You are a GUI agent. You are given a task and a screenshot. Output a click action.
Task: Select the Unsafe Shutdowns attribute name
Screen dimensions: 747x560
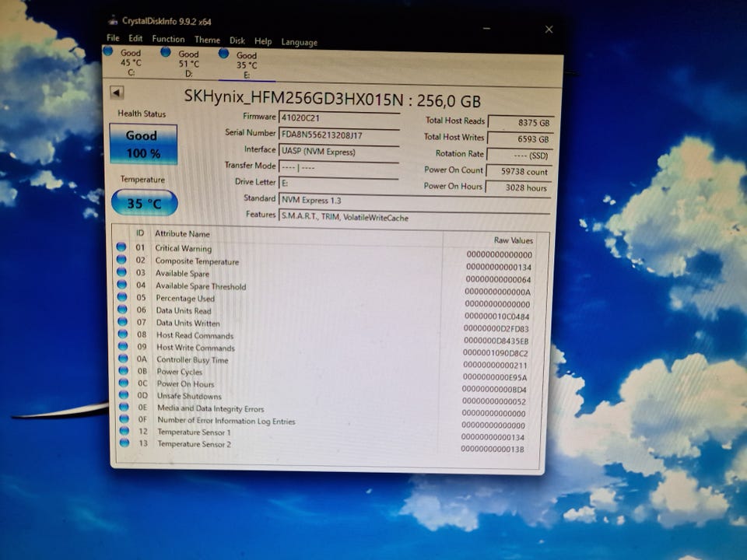(189, 396)
